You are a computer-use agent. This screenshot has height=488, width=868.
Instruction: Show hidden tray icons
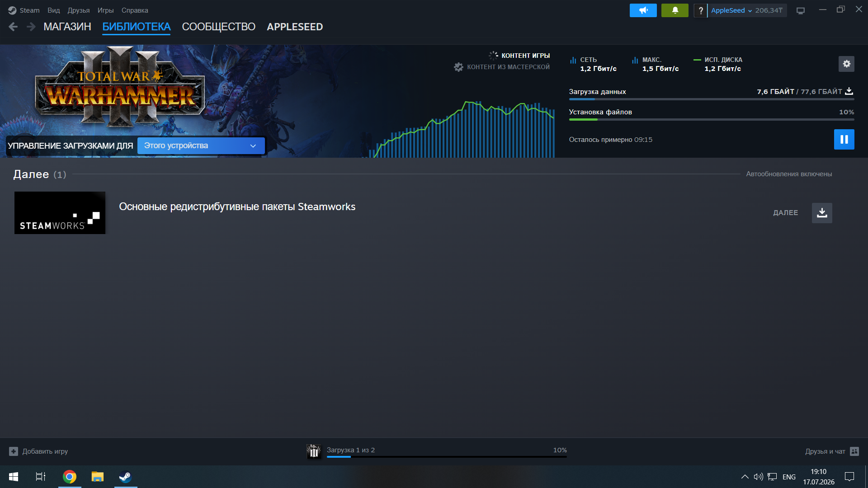tap(745, 477)
